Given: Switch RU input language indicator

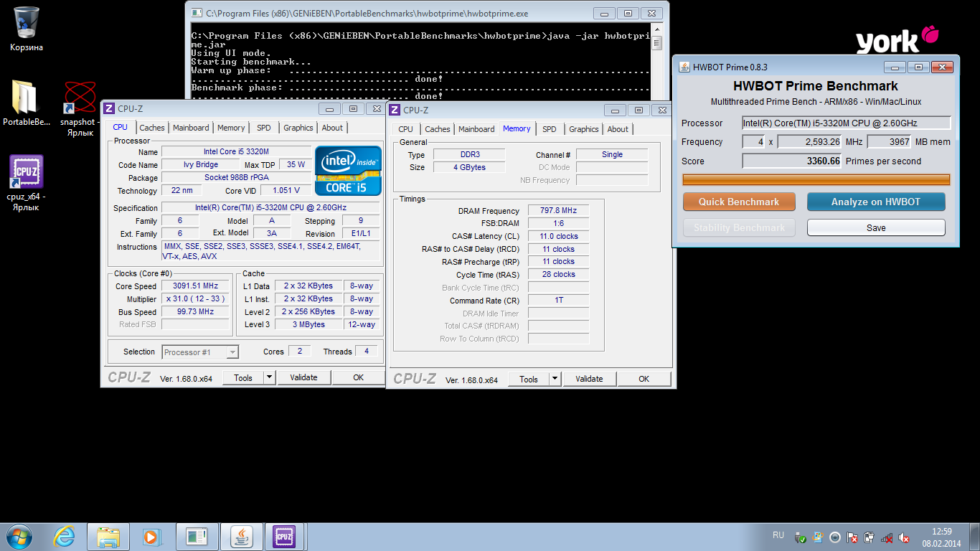Looking at the screenshot, I should pos(778,535).
